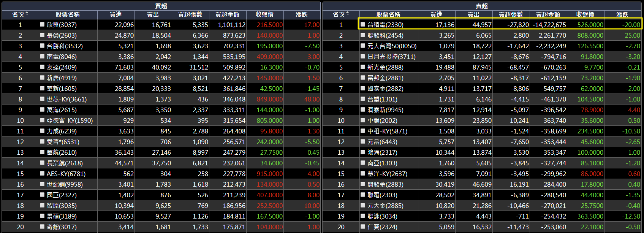The height and width of the screenshot is (233, 644).
Task: Select the 富邦金(2881) checkbox
Action: [x=363, y=78]
